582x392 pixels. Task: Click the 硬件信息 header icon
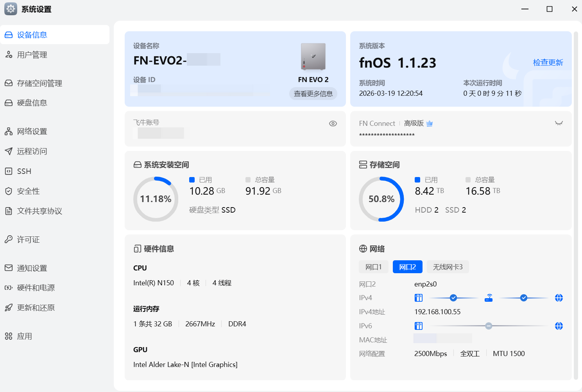click(138, 249)
